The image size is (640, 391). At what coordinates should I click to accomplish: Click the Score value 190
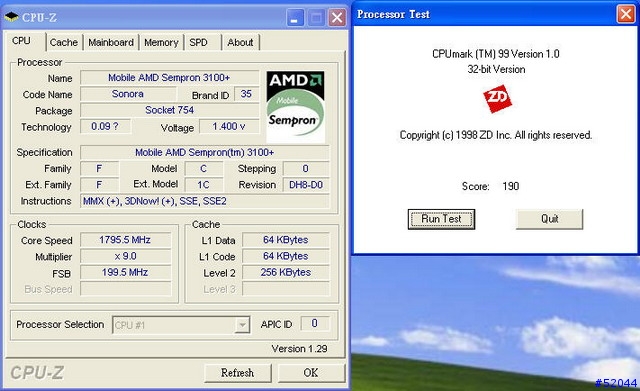[511, 187]
